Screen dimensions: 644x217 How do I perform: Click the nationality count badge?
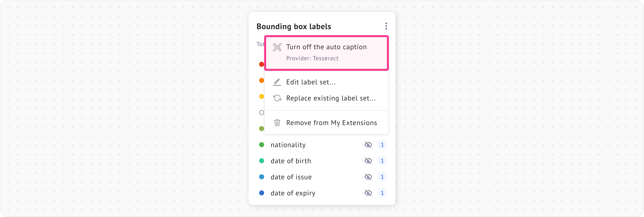[382, 145]
